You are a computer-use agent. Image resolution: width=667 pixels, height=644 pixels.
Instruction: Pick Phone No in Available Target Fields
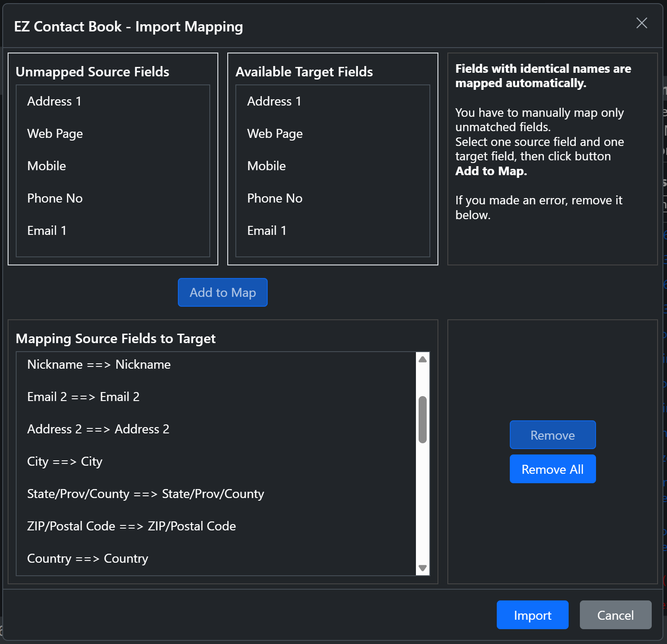pos(275,198)
